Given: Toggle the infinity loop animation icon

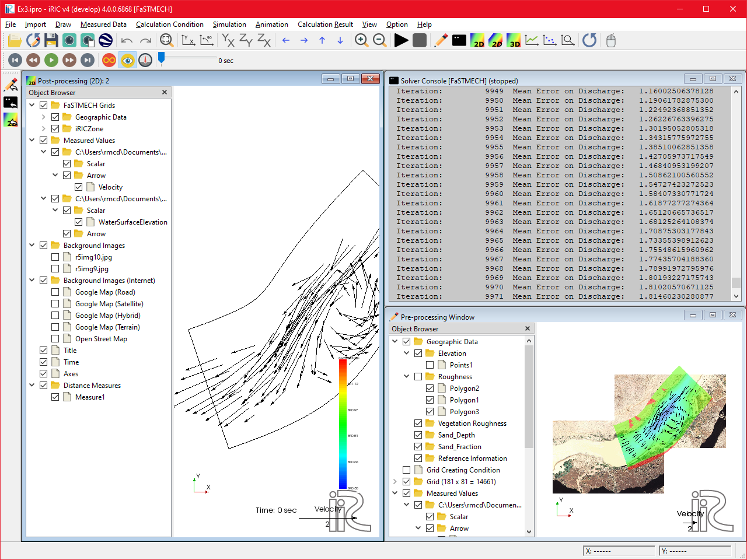Looking at the screenshot, I should click(109, 60).
